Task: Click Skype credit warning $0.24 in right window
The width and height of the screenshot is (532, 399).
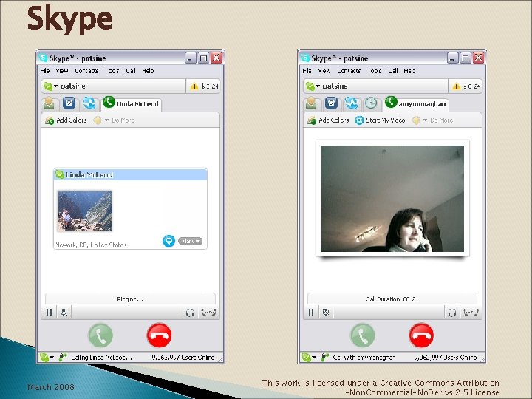Action: pyautogui.click(x=465, y=86)
